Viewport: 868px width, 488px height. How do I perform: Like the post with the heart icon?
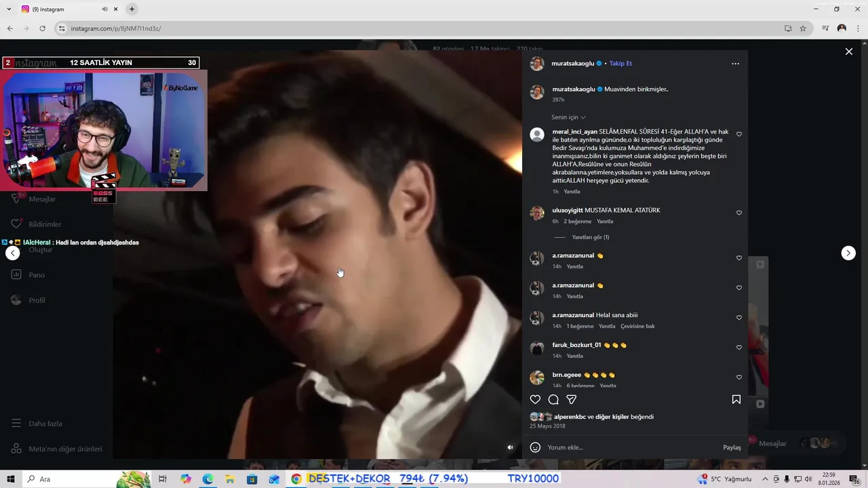tap(535, 399)
